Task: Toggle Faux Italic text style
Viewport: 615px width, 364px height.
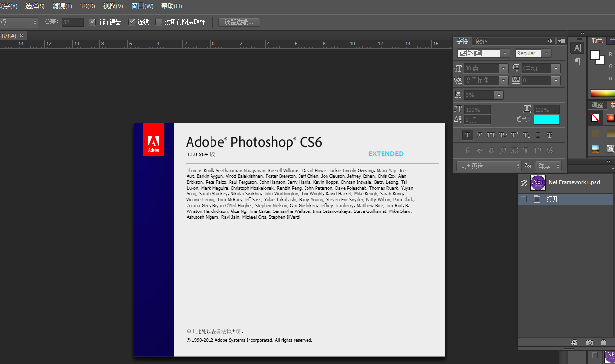Action: (480, 135)
